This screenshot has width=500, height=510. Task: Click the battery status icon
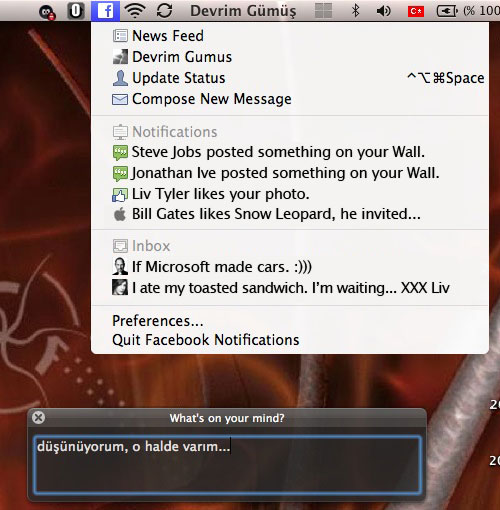[448, 11]
